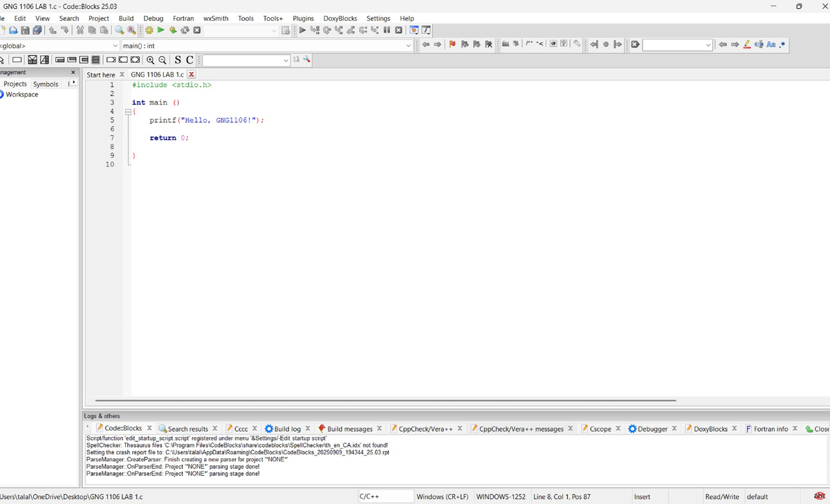The image size is (830, 504).
Task: Open the Settings menu
Action: tap(378, 18)
